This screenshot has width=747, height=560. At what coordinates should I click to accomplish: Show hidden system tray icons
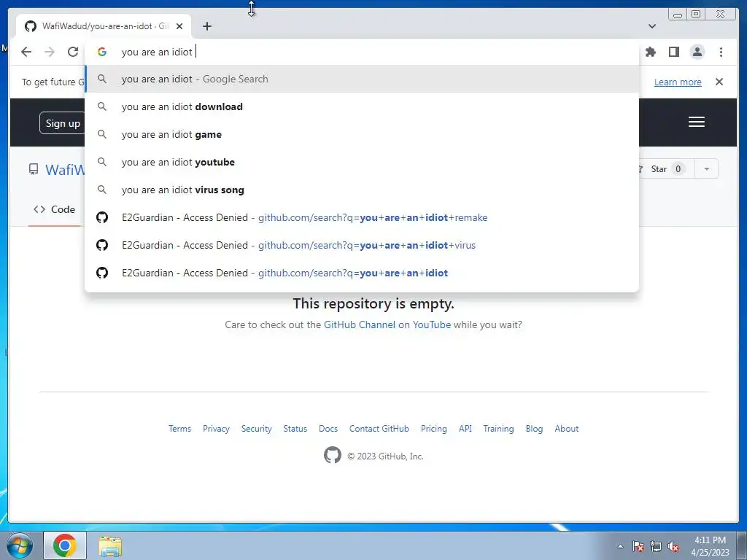pyautogui.click(x=620, y=546)
